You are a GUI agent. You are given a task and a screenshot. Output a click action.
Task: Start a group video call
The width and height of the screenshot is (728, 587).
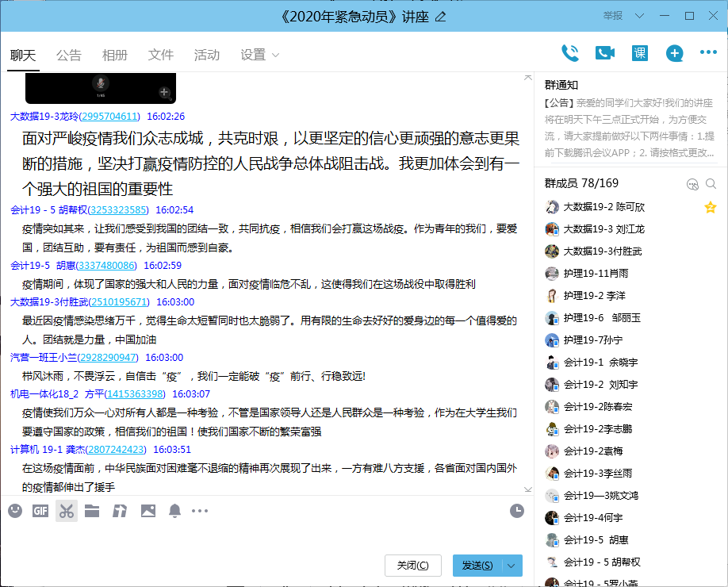point(605,53)
